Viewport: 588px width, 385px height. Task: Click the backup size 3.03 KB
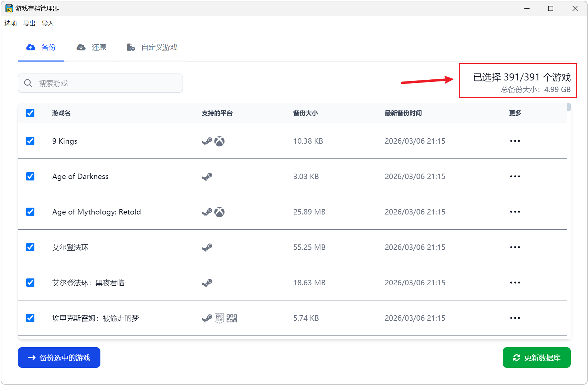pyautogui.click(x=306, y=176)
